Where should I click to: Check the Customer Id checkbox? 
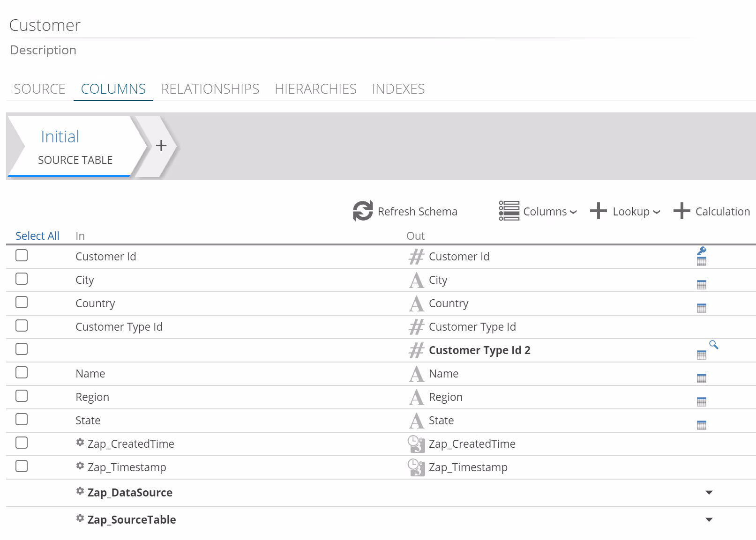pyautogui.click(x=22, y=256)
